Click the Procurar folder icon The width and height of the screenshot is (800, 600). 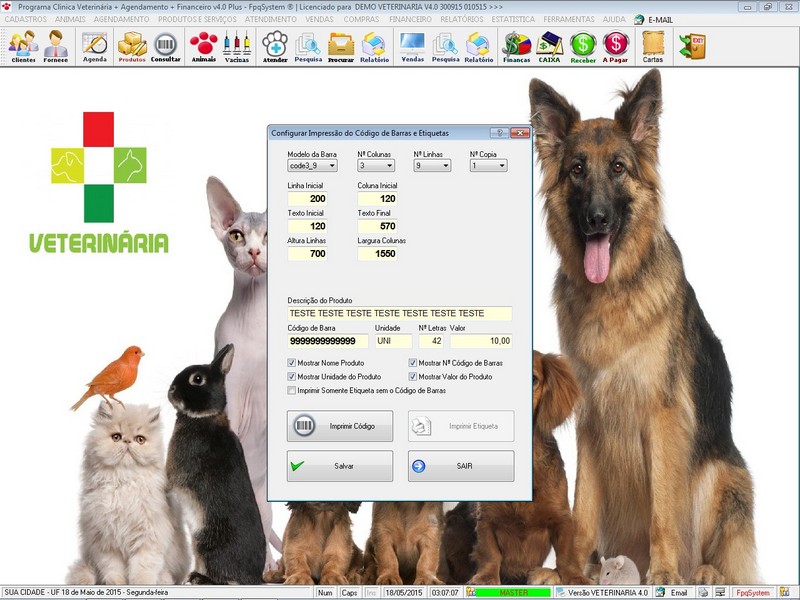pyautogui.click(x=341, y=46)
